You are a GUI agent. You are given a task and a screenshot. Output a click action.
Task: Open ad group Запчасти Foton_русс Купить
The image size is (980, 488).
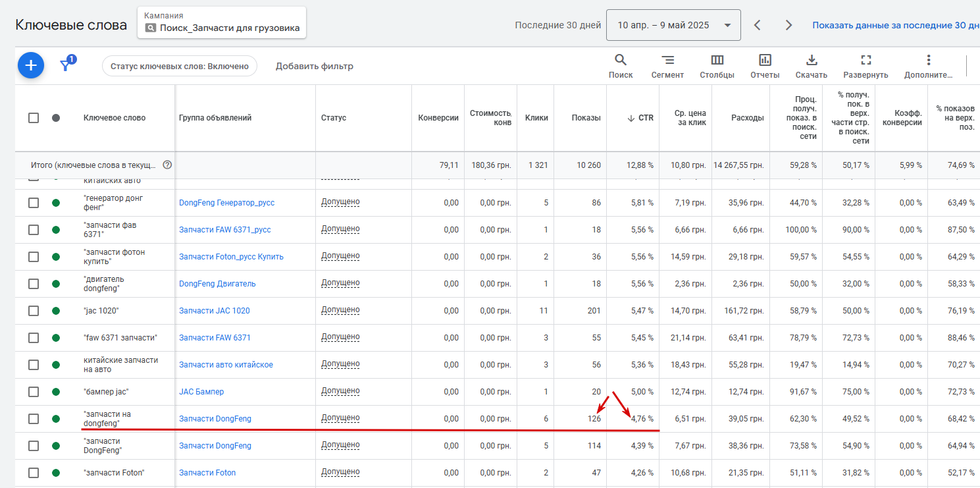click(x=231, y=257)
